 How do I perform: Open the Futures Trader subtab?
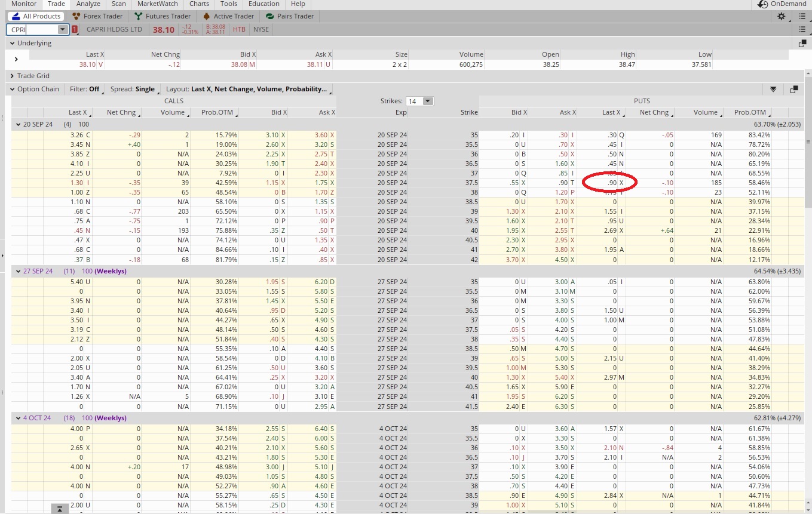(163, 16)
